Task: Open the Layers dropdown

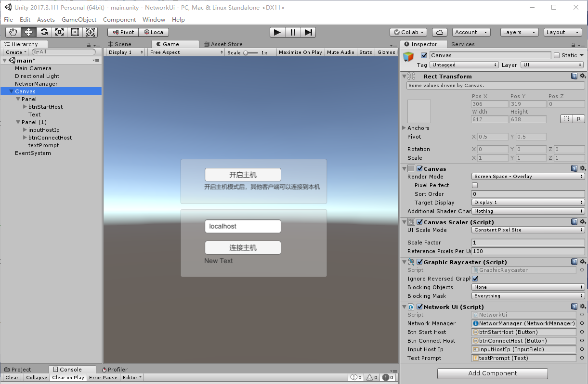Action: 519,32
